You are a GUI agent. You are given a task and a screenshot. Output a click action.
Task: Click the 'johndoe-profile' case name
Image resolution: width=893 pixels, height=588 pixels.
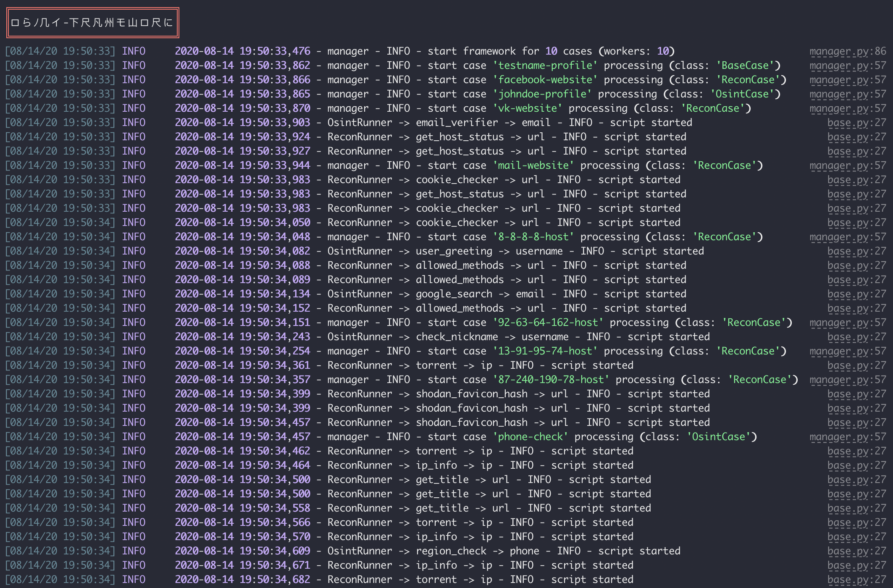click(542, 94)
